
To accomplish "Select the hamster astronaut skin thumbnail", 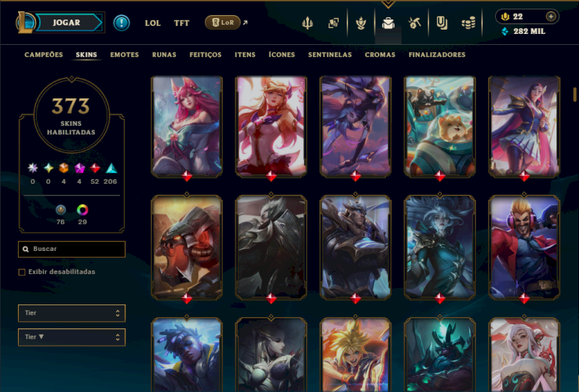I will [x=439, y=126].
